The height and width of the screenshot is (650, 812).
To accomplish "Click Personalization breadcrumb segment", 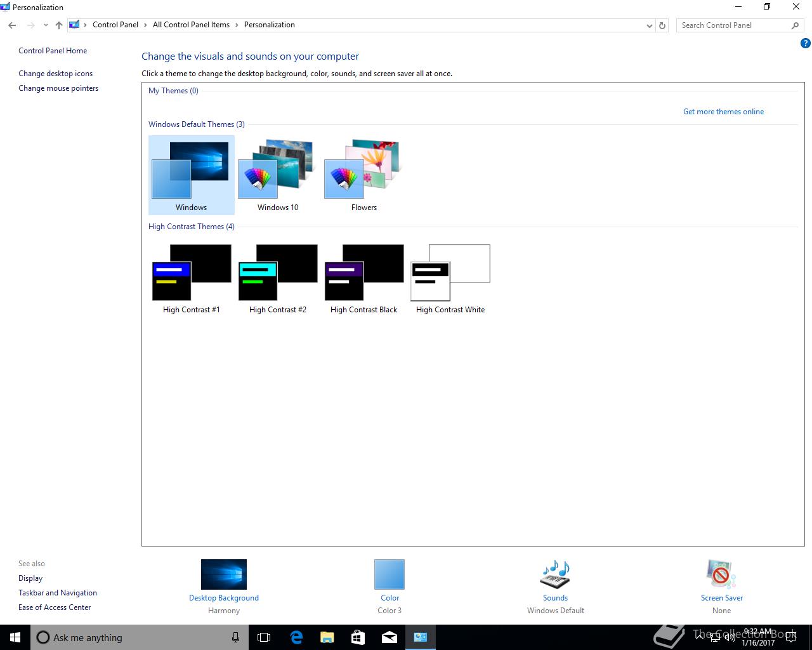I will [x=269, y=25].
